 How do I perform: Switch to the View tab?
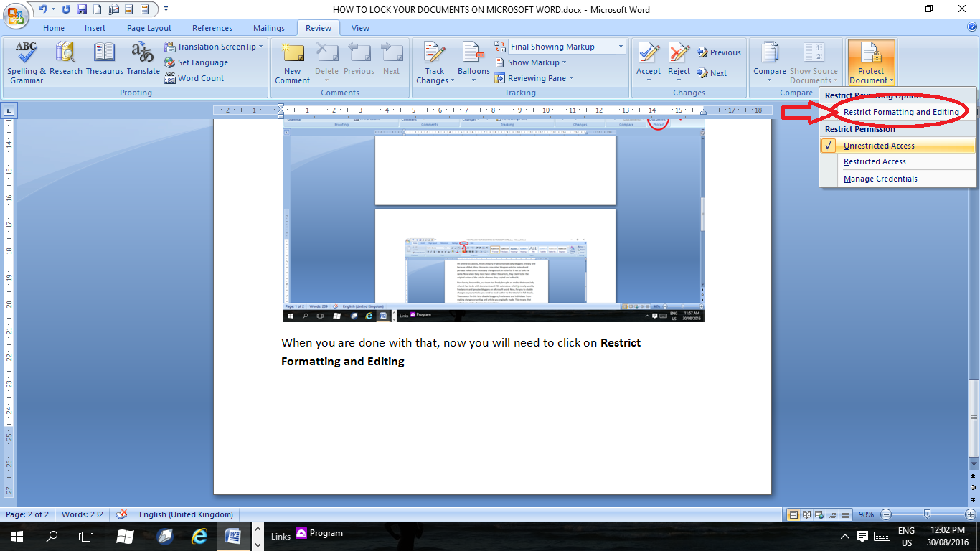pos(361,28)
